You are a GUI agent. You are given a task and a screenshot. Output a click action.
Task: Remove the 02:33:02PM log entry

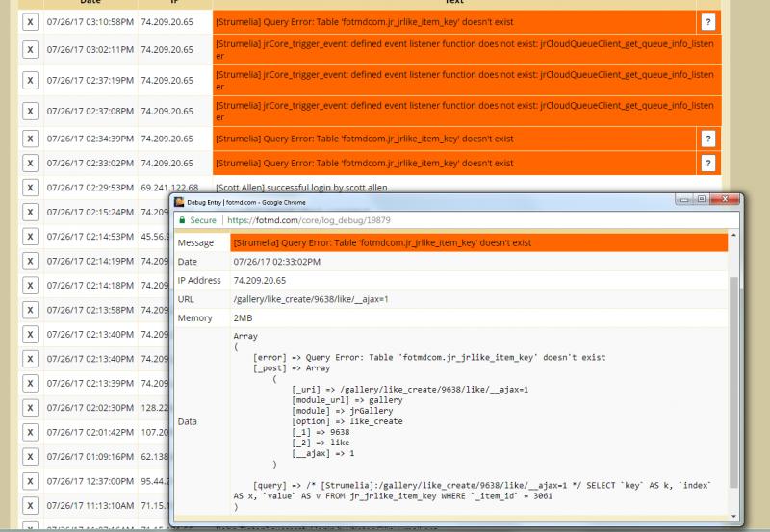[30, 164]
